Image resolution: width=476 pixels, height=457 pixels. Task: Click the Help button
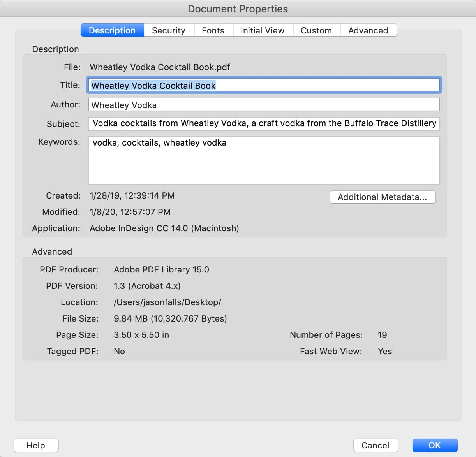[36, 445]
